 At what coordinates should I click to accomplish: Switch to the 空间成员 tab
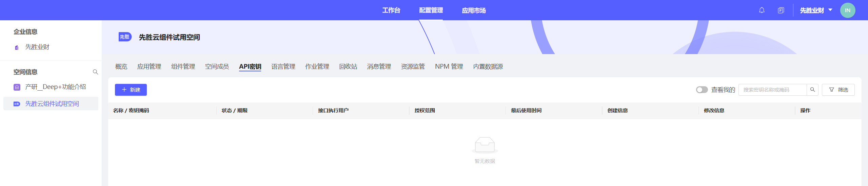click(x=217, y=67)
